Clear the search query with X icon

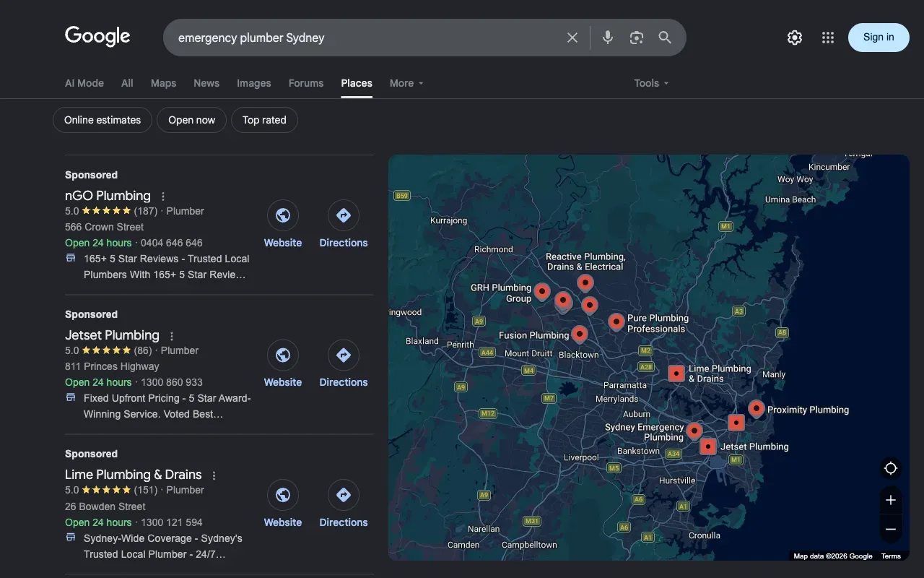tap(572, 38)
